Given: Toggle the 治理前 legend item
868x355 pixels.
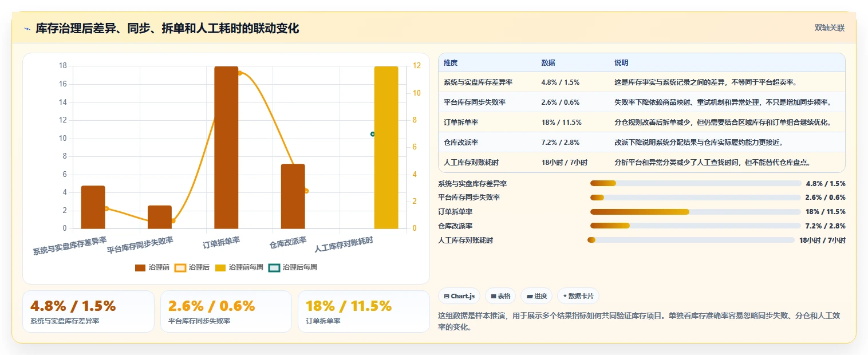Looking at the screenshot, I should (152, 267).
